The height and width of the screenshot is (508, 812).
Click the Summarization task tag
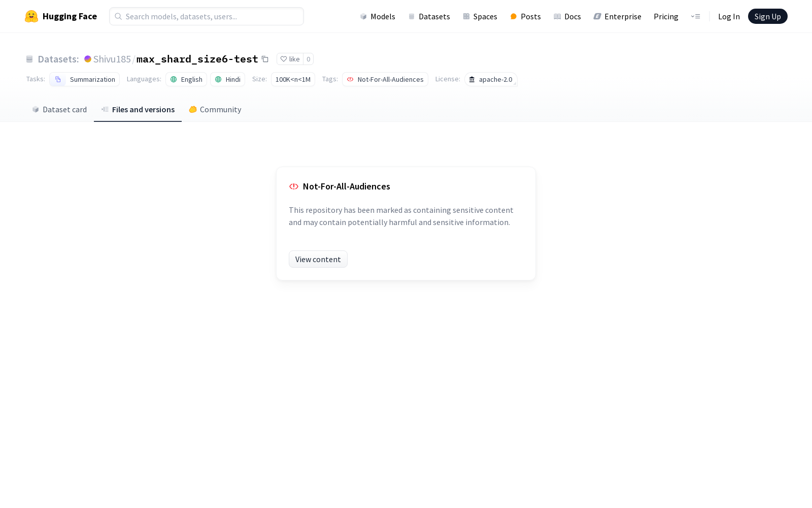(85, 79)
